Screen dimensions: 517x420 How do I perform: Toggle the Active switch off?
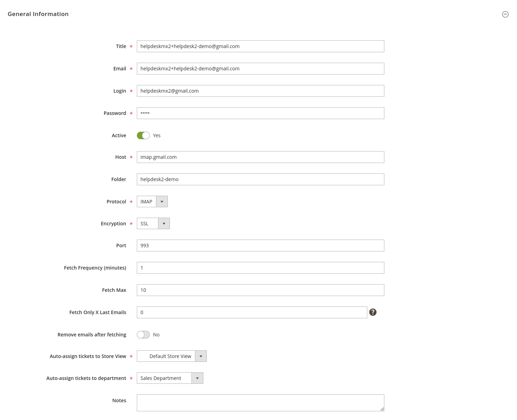point(143,135)
